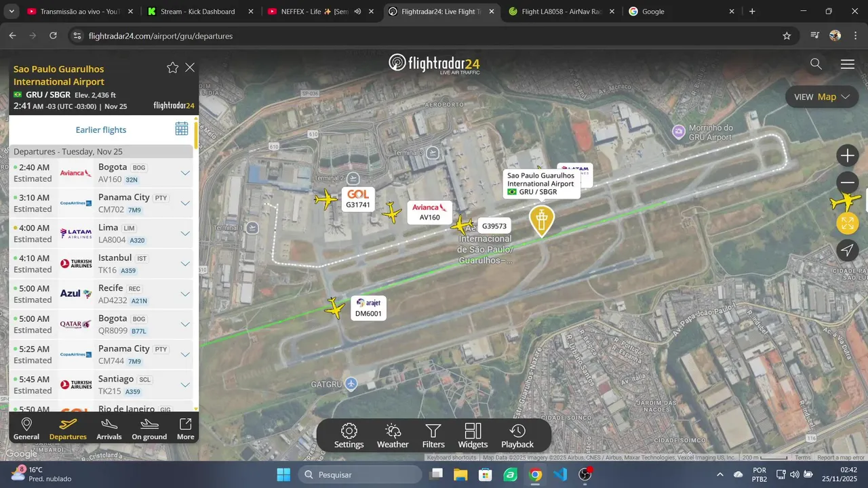Open Windows Start menu
868x488 pixels.
[x=283, y=474]
